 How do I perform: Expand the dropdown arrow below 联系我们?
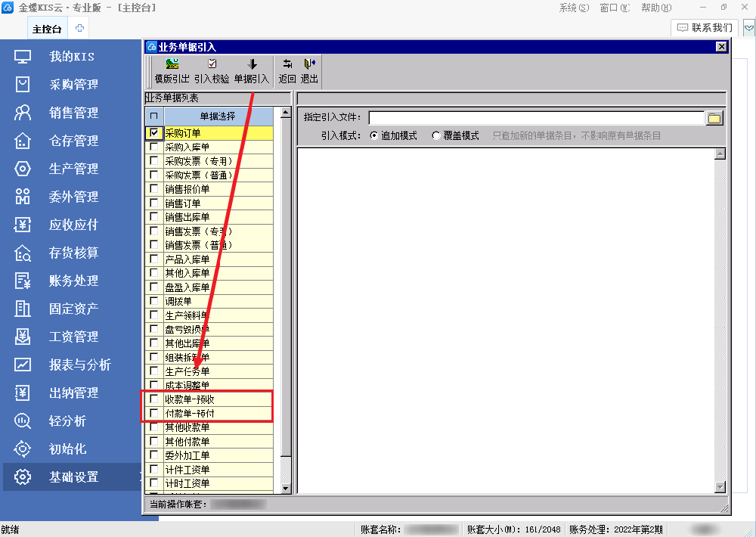tap(748, 28)
